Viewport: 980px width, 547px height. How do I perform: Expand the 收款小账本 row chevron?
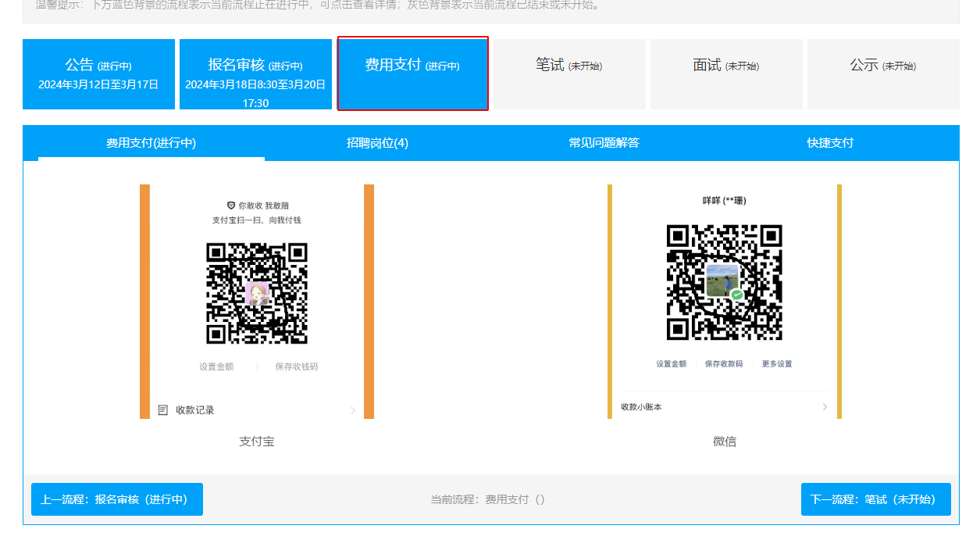825,407
